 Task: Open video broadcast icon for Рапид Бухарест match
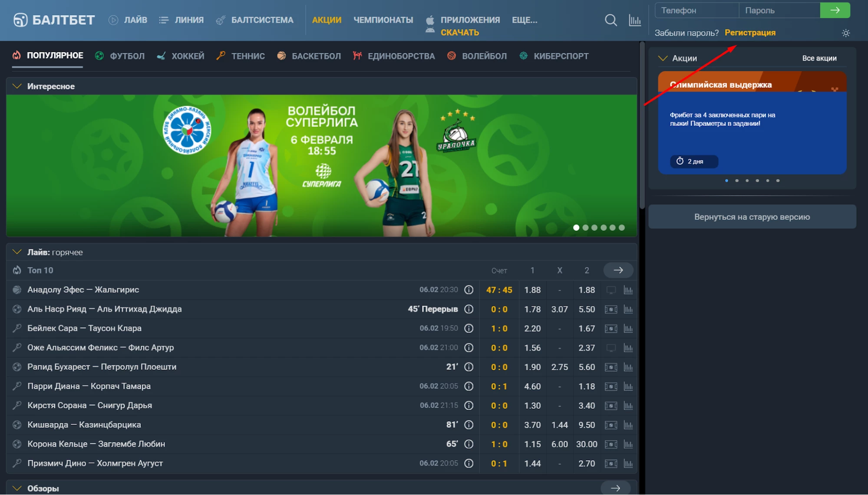click(x=611, y=367)
